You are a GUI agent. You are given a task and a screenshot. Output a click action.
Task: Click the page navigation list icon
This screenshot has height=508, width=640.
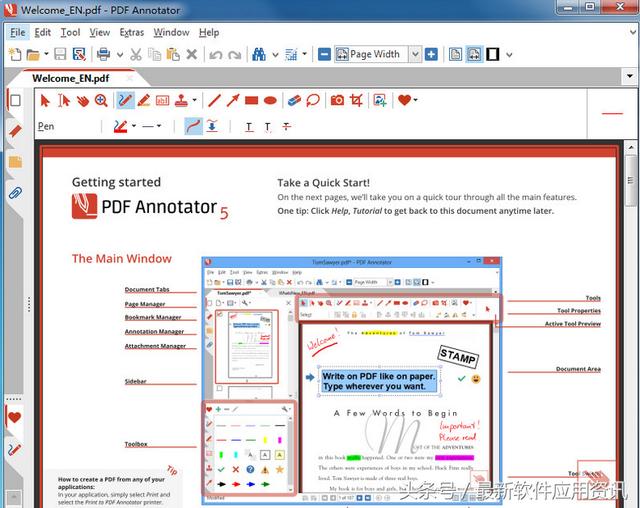(x=291, y=54)
